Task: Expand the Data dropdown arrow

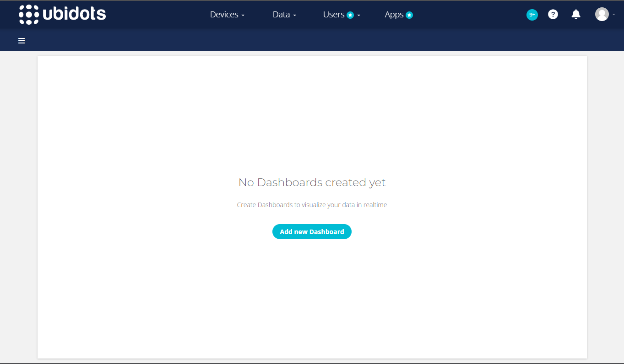Action: coord(294,16)
